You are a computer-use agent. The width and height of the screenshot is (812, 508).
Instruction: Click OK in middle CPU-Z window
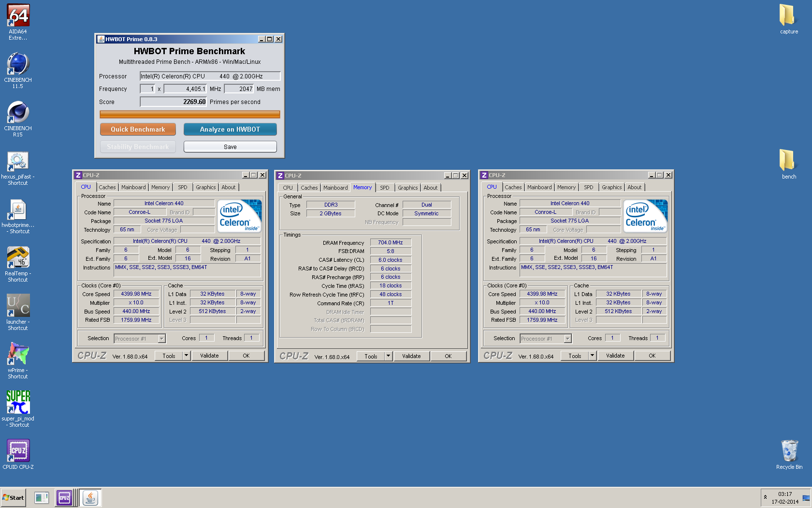click(x=448, y=356)
